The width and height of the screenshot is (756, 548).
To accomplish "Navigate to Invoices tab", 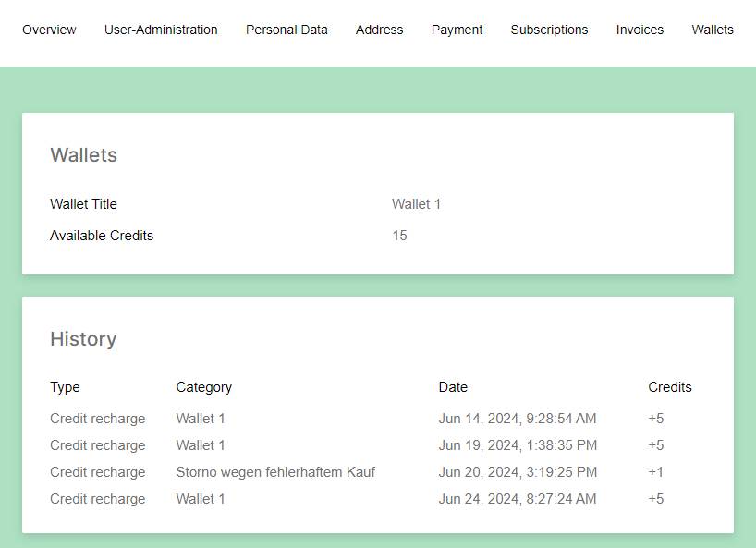I will pos(640,30).
